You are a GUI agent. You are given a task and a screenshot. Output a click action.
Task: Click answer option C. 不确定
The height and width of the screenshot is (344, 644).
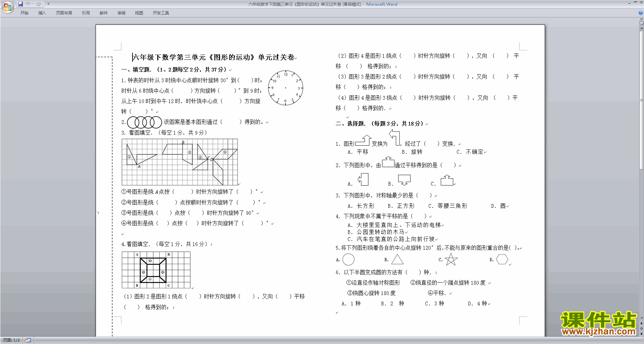coord(470,152)
